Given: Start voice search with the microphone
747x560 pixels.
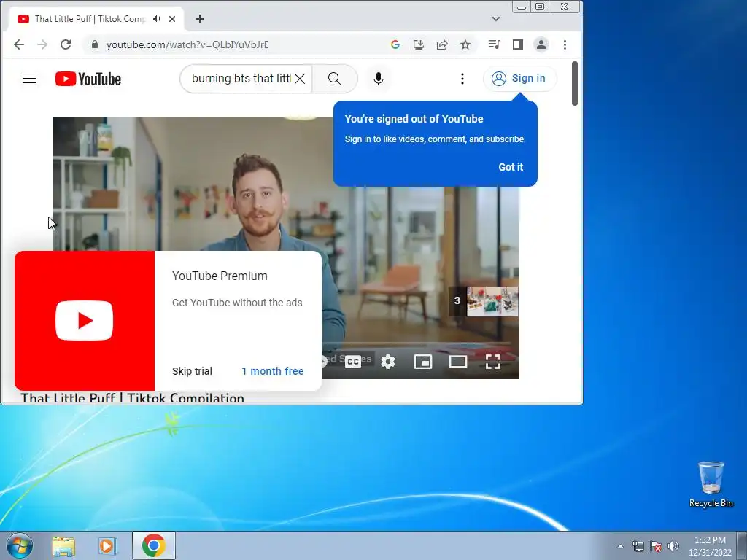Looking at the screenshot, I should coord(379,79).
